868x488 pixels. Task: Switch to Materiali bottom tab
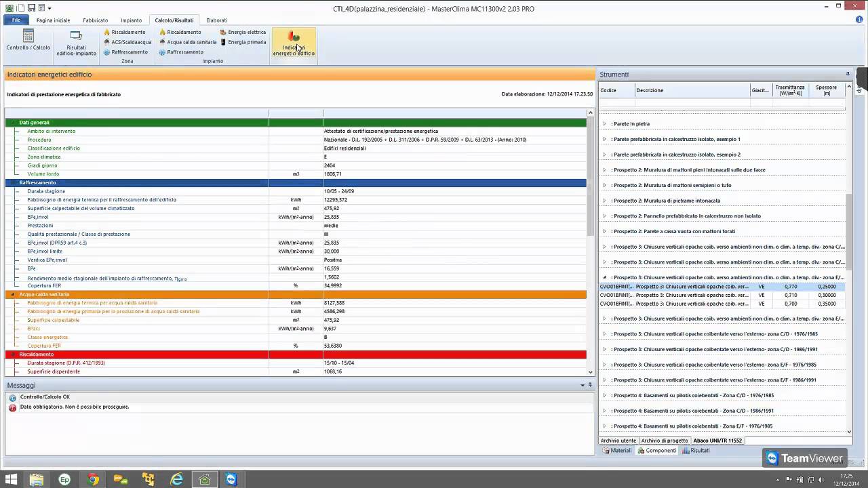pyautogui.click(x=617, y=450)
